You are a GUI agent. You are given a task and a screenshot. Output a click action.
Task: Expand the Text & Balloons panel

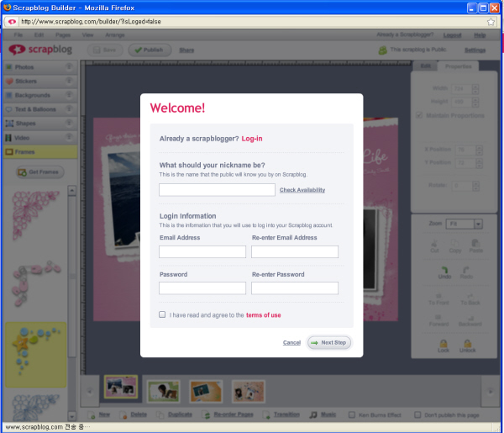pyautogui.click(x=40, y=109)
